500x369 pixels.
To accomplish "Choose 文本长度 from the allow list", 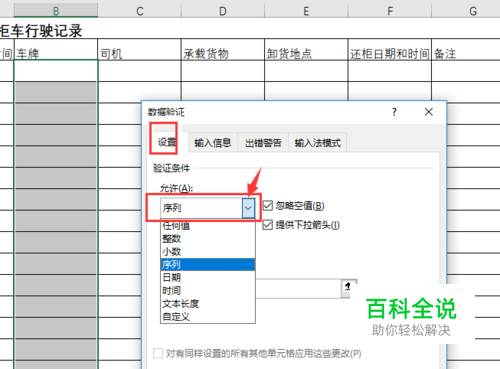I will tap(208, 304).
